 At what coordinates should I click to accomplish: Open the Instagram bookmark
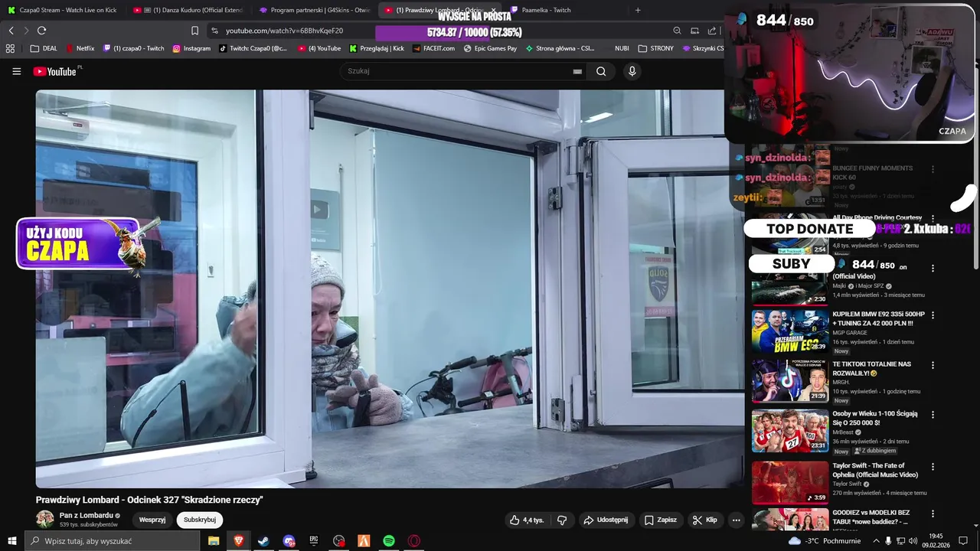pyautogui.click(x=191, y=48)
